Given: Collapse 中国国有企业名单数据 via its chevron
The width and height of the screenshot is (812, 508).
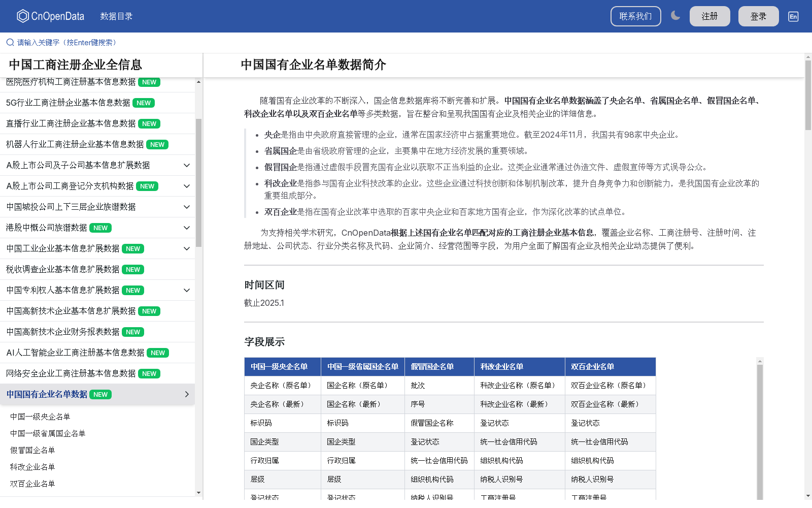Looking at the screenshot, I should [x=186, y=394].
